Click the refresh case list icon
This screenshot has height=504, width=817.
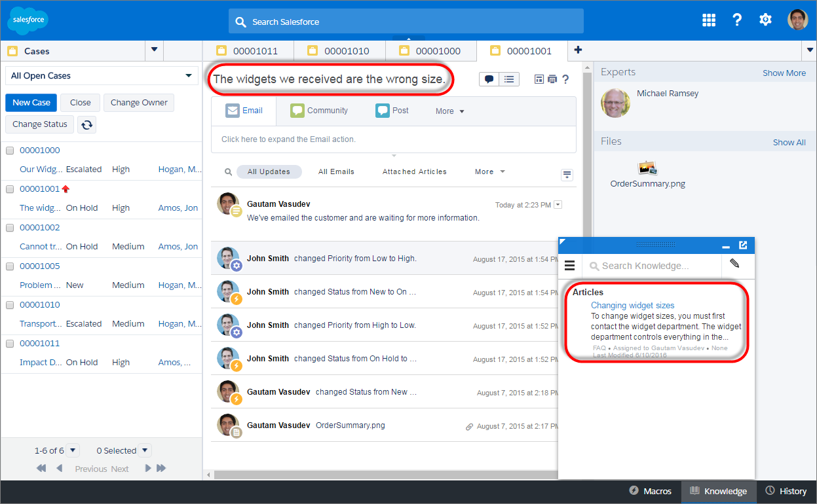pos(86,124)
